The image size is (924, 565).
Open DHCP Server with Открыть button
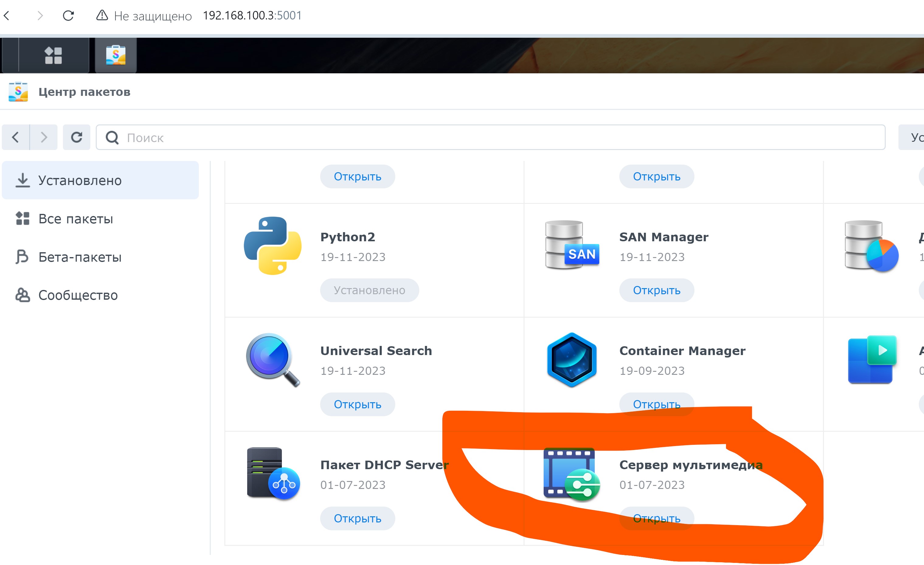coord(357,518)
